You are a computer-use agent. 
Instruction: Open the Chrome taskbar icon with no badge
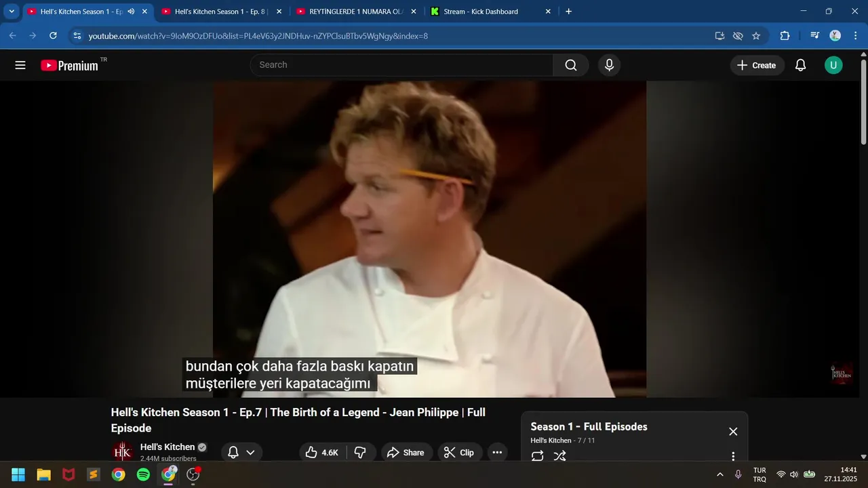pyautogui.click(x=119, y=474)
